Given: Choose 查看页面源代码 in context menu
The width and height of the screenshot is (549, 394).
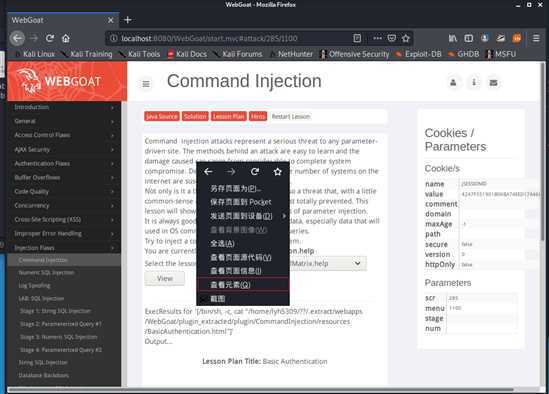Looking at the screenshot, I should tap(243, 257).
